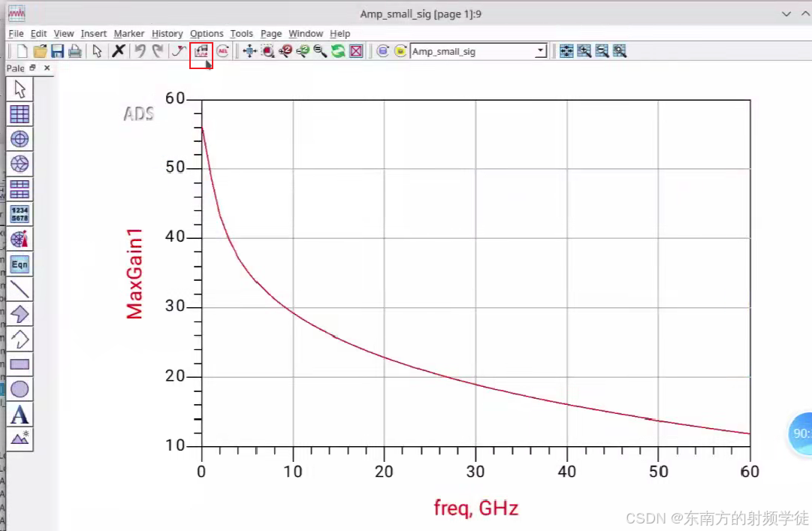Close the Palette panel

point(47,68)
